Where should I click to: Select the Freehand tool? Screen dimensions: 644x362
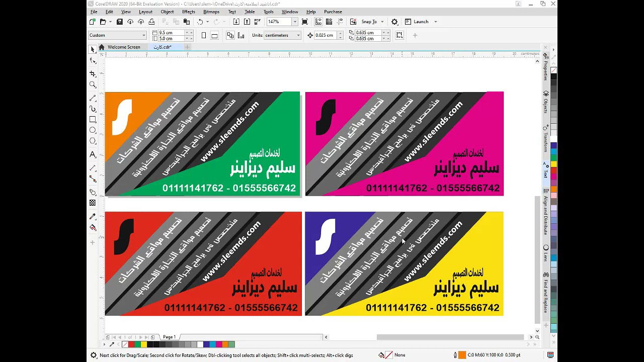(93, 98)
